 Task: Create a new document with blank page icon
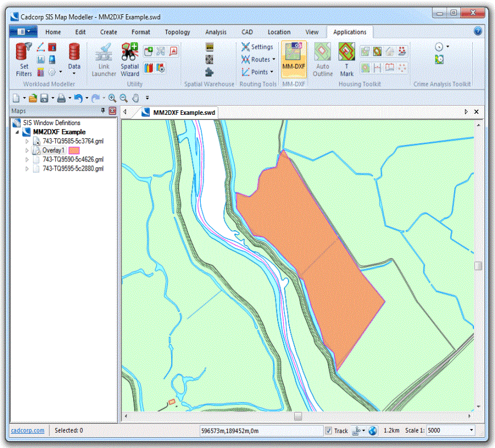point(16,98)
